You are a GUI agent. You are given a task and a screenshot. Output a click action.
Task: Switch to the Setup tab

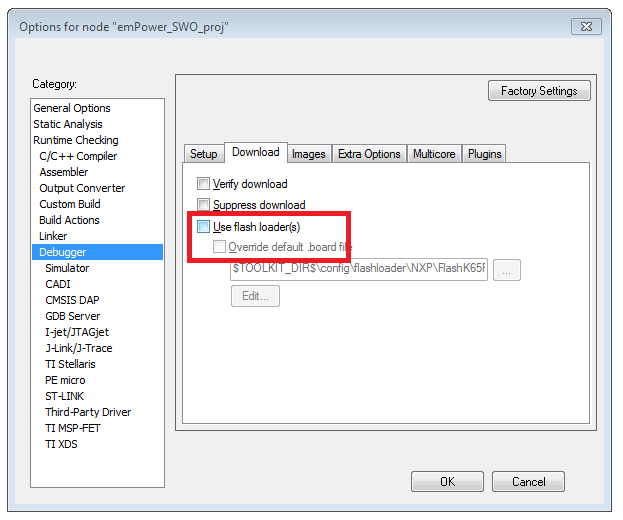pyautogui.click(x=203, y=153)
